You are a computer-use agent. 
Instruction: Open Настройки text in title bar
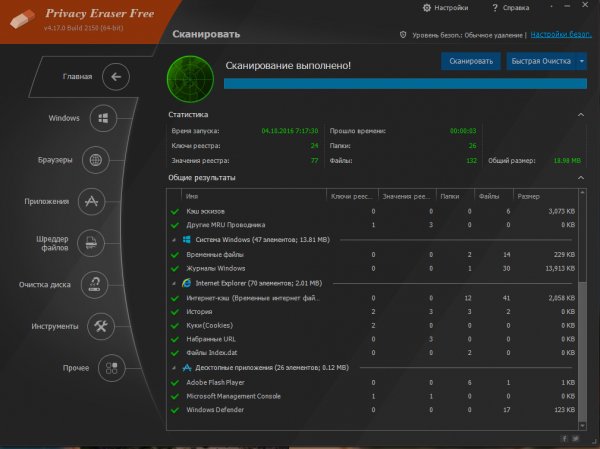click(x=451, y=8)
